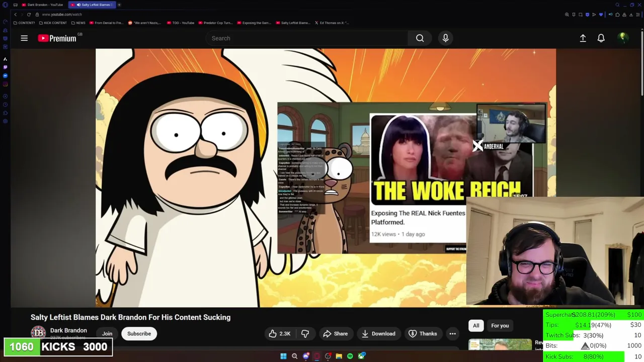This screenshot has height=362, width=644.
Task: Toggle the ad blocker shield icon
Action: pos(587,15)
